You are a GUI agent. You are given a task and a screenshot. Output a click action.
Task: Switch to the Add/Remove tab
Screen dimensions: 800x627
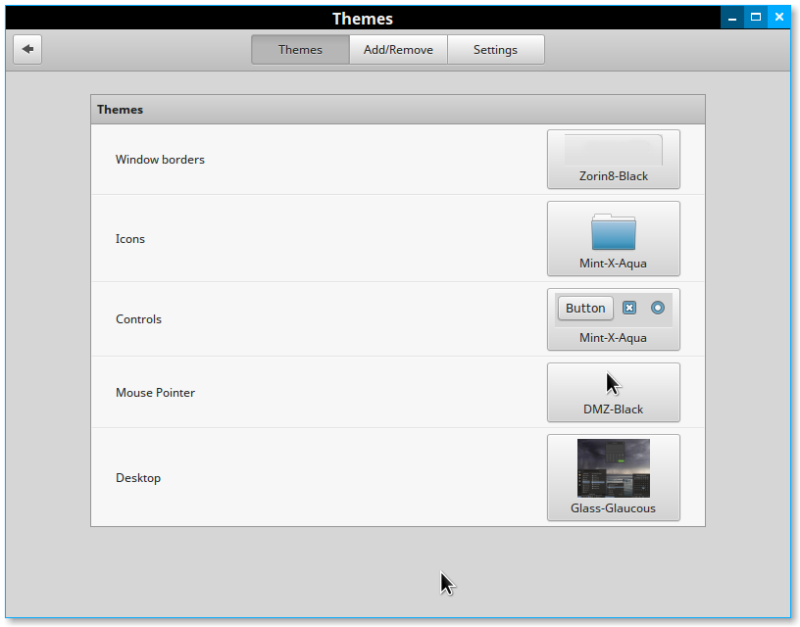click(398, 49)
